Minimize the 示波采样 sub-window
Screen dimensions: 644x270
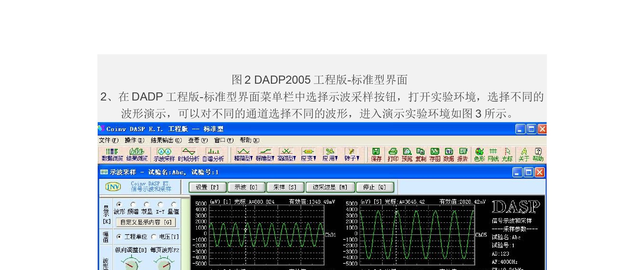click(518, 172)
